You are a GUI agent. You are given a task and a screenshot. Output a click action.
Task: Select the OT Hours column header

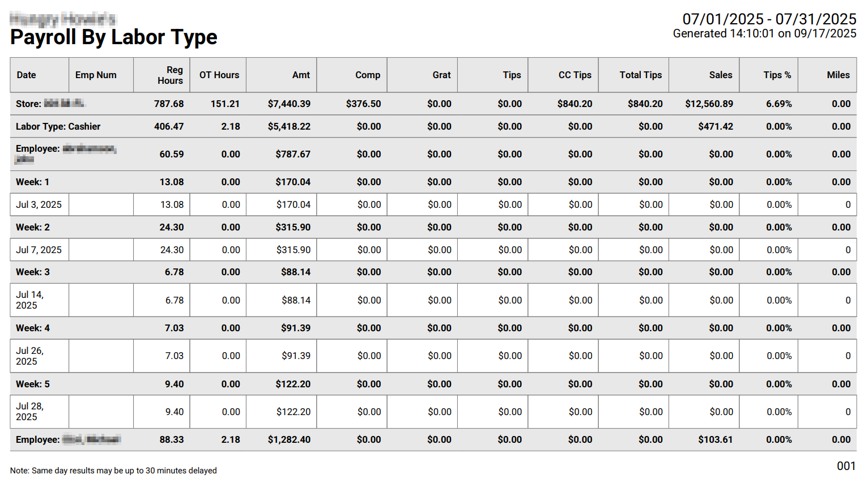(x=218, y=75)
